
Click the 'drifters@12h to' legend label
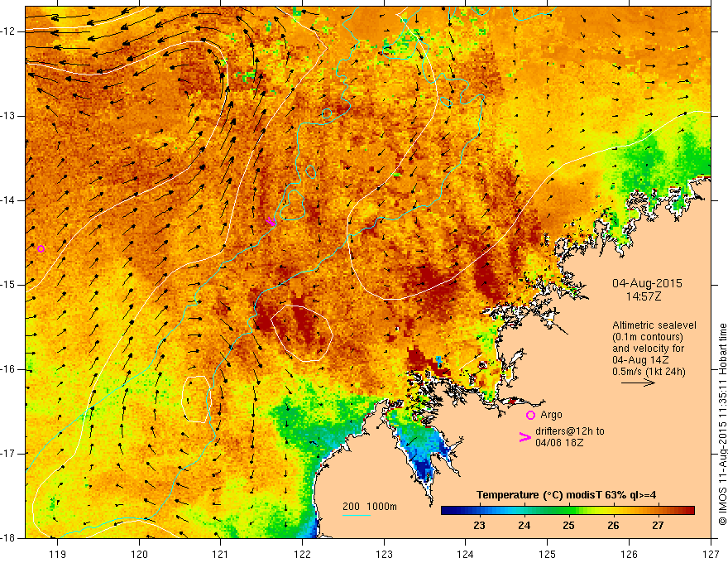570,431
